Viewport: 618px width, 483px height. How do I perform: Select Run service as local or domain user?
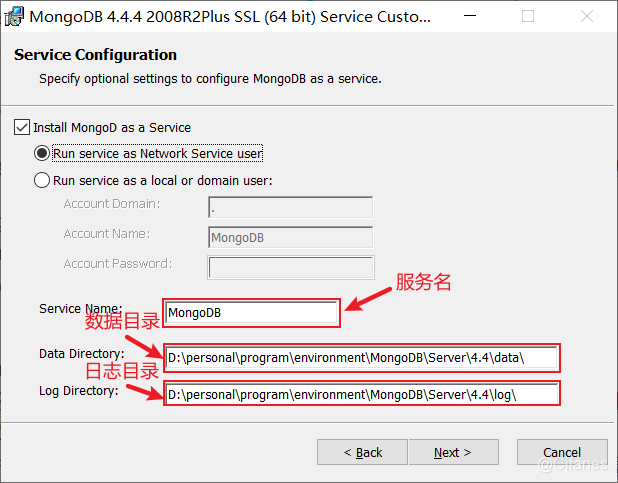coord(42,180)
